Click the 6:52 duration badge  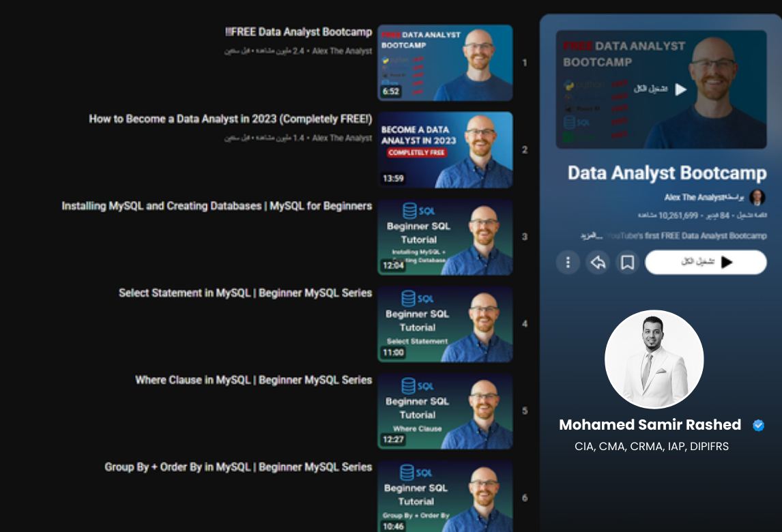click(x=391, y=91)
